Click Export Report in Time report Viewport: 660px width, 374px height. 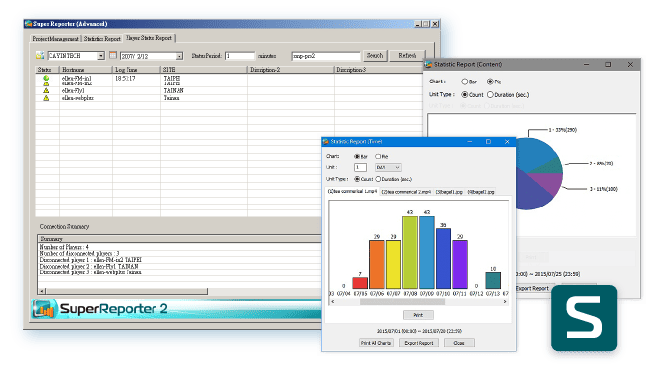coord(419,343)
